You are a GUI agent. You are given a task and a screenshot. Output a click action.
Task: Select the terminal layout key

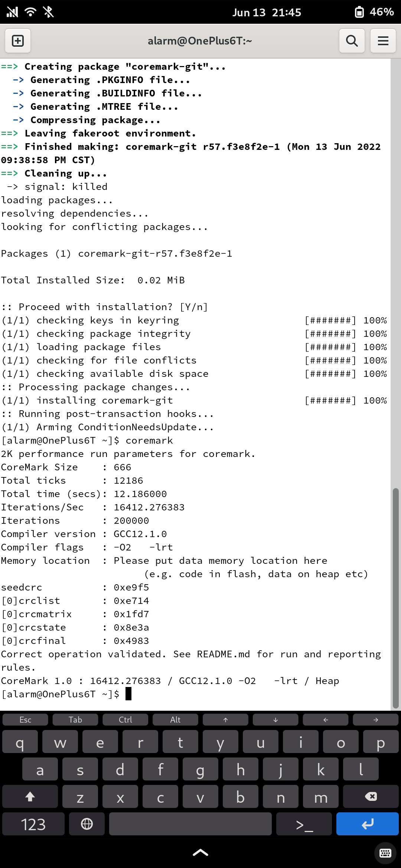[304, 824]
